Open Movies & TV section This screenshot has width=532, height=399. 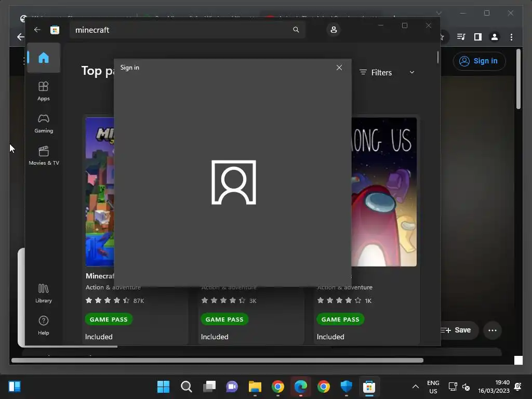[x=44, y=155]
